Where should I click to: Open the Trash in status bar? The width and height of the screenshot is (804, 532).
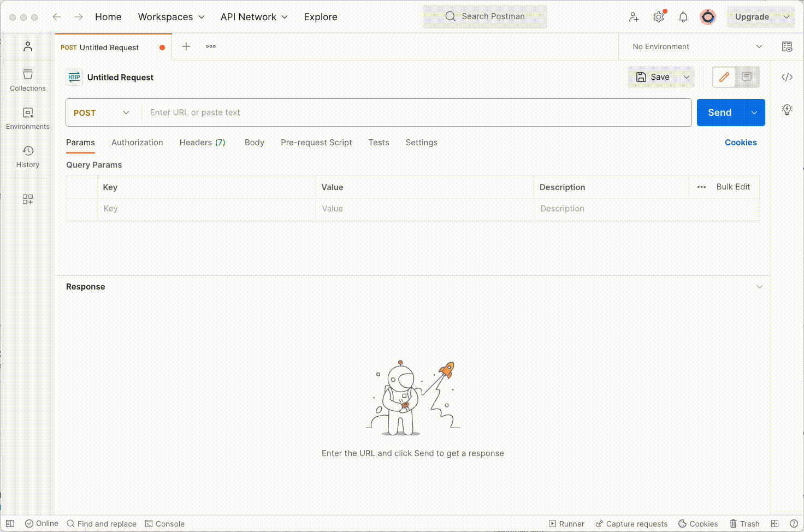[x=744, y=524]
